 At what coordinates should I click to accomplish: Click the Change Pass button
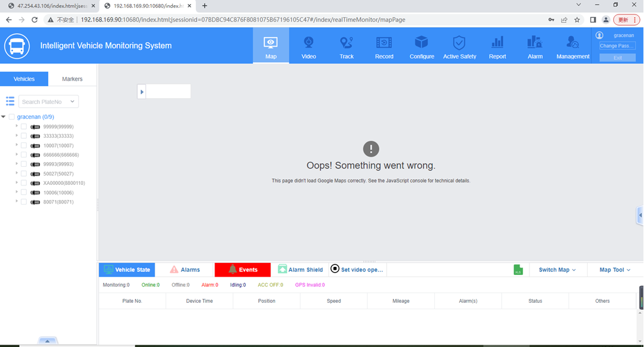[617, 45]
